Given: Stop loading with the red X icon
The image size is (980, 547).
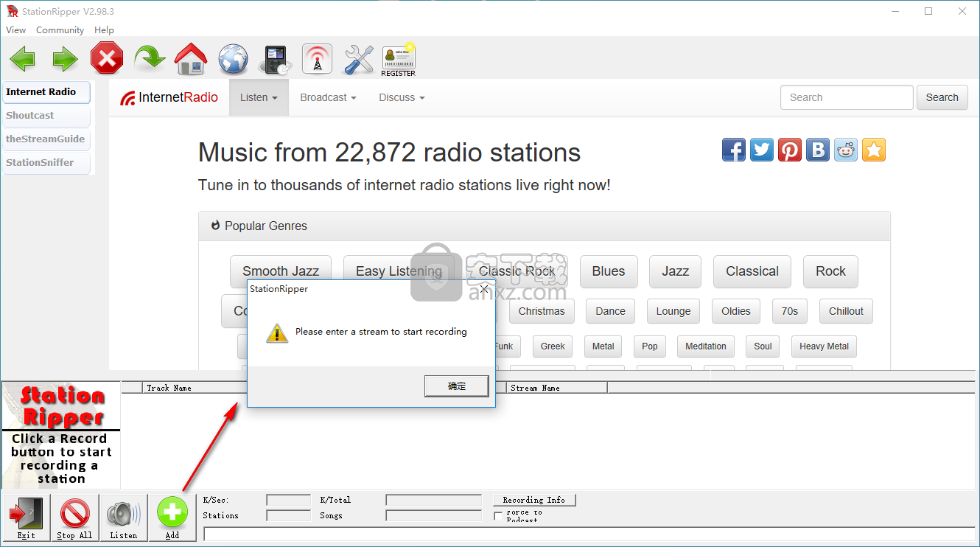Looking at the screenshot, I should pyautogui.click(x=107, y=58).
